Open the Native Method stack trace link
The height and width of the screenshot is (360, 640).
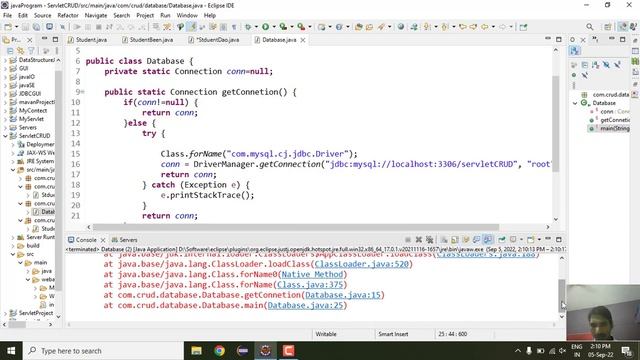point(312,274)
